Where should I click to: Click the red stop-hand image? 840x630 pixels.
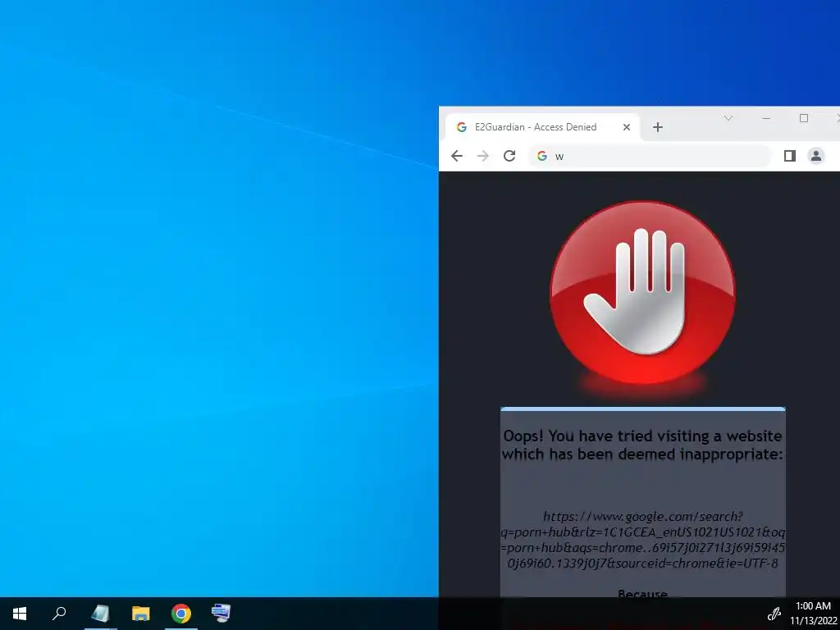pyautogui.click(x=643, y=294)
